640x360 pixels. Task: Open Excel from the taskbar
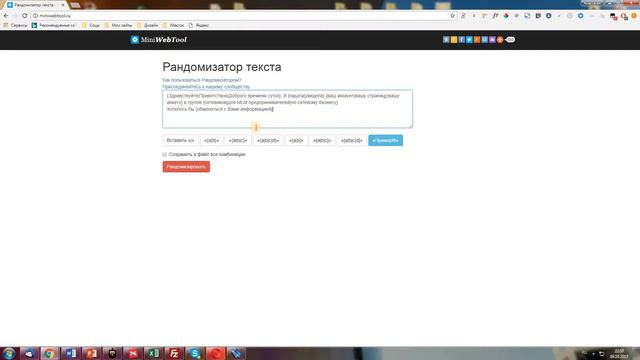click(153, 353)
